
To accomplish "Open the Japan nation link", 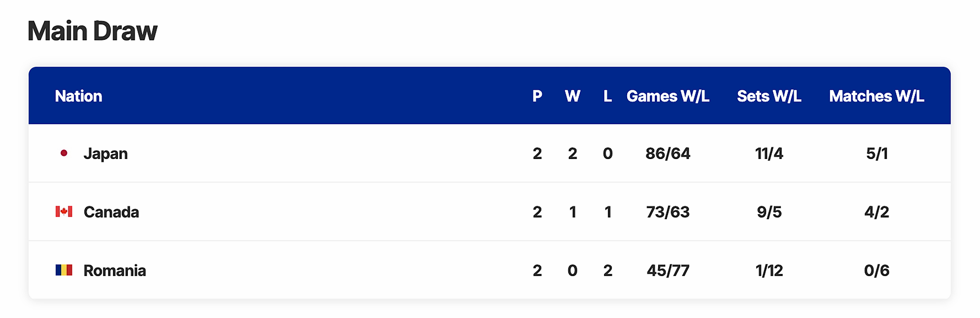I will [x=106, y=153].
